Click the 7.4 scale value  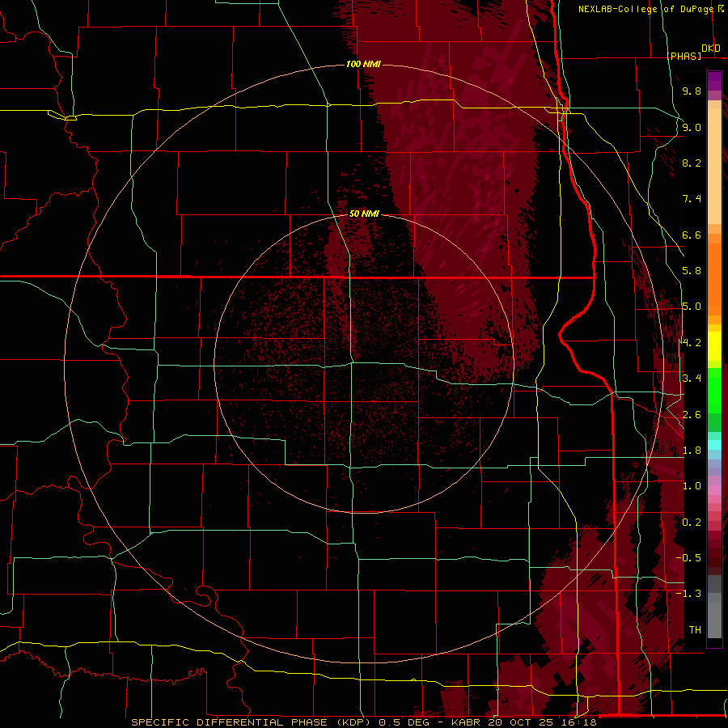click(x=692, y=199)
